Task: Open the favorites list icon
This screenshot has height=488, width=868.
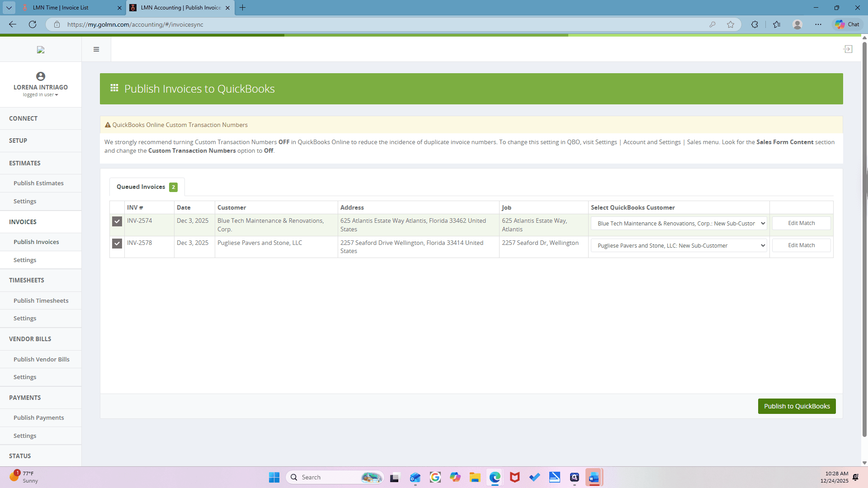Action: click(x=777, y=24)
